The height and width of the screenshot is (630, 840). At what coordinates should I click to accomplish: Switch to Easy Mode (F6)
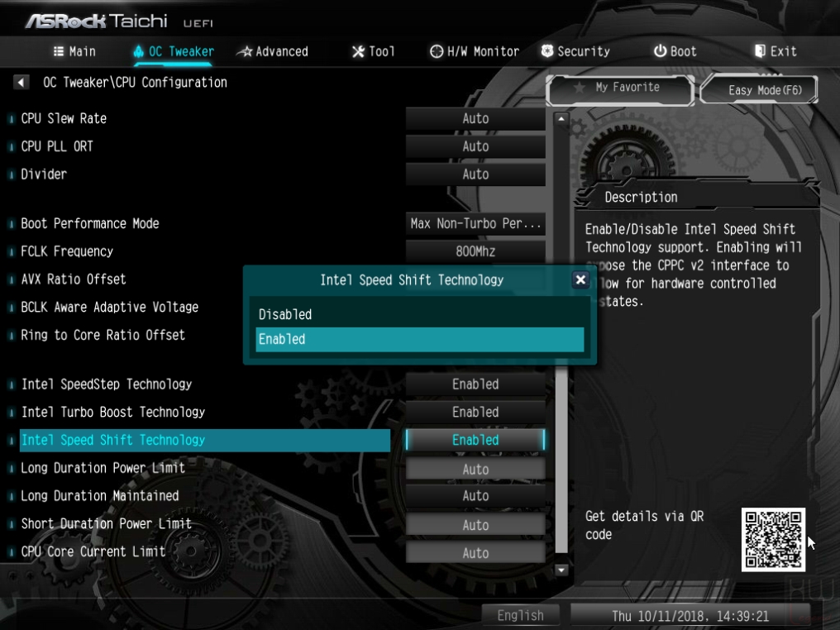click(x=759, y=89)
